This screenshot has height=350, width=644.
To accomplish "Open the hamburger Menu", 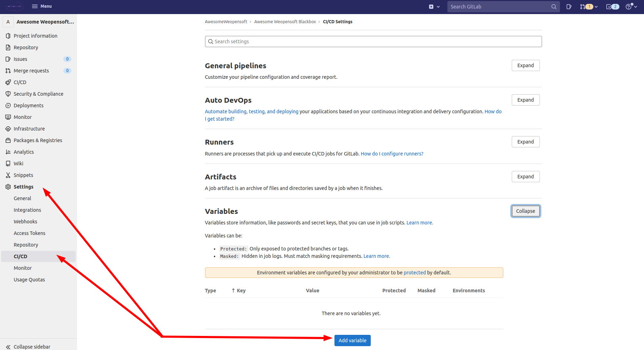I will [42, 6].
